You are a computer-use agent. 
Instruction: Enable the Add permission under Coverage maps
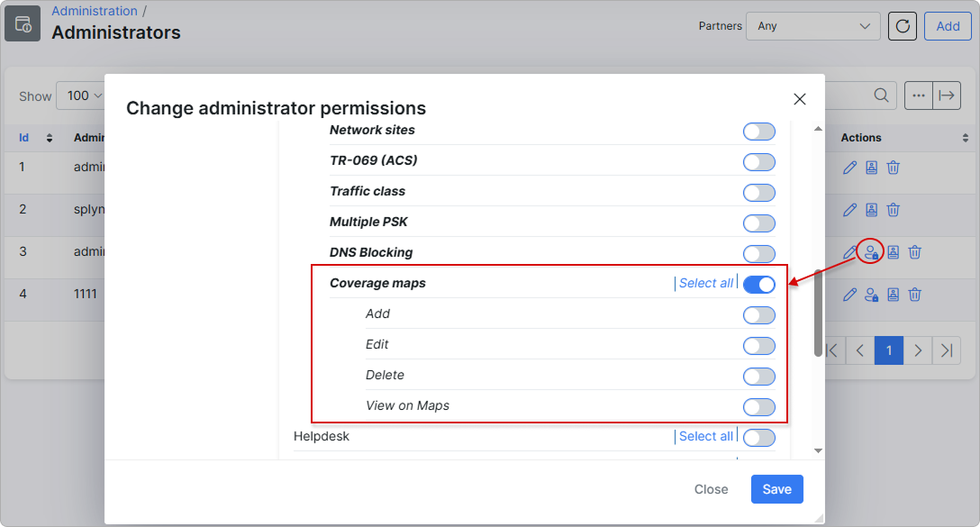[x=758, y=315]
